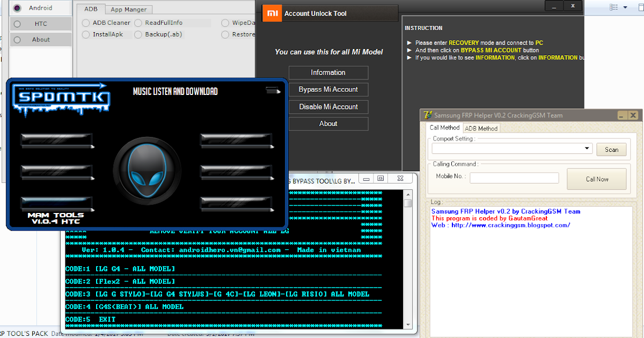The width and height of the screenshot is (644, 338).
Task: Open the ADB Method tab
Action: pos(481,128)
